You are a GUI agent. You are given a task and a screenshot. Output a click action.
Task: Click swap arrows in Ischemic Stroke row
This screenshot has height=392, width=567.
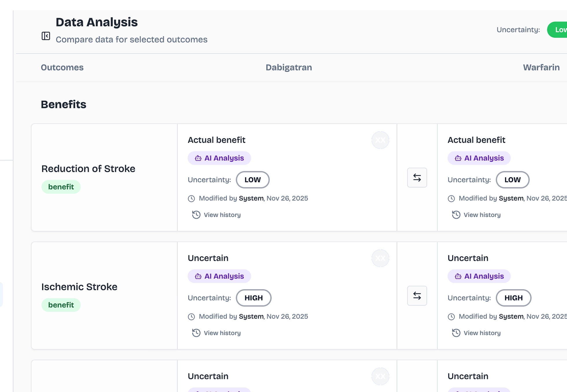417,295
